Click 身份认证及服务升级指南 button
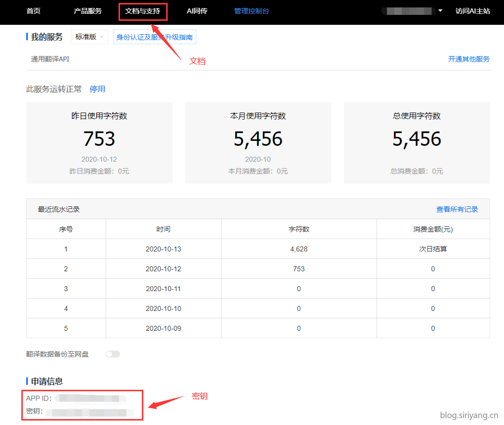The image size is (504, 425). click(x=154, y=37)
